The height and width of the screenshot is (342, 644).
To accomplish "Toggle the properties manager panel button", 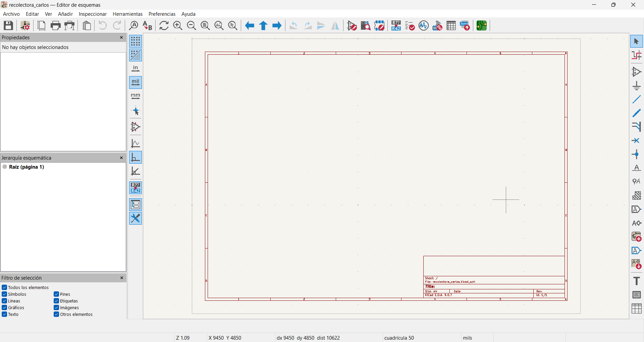I will point(136,219).
